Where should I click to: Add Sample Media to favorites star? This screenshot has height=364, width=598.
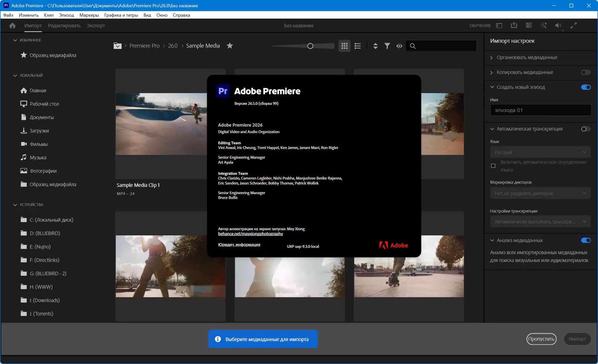[x=230, y=46]
